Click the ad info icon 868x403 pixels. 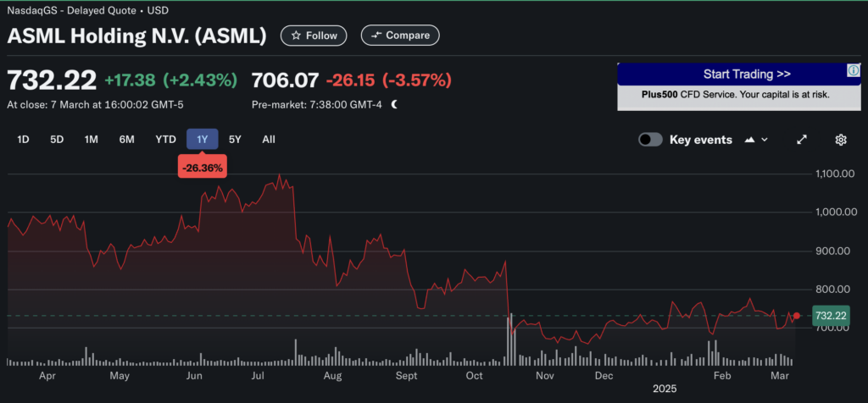pyautogui.click(x=857, y=70)
